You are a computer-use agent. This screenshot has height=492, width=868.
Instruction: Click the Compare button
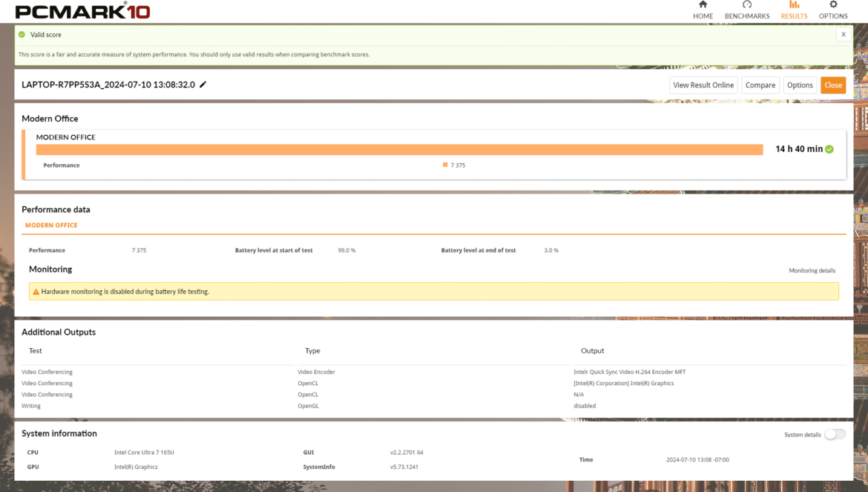click(x=760, y=85)
